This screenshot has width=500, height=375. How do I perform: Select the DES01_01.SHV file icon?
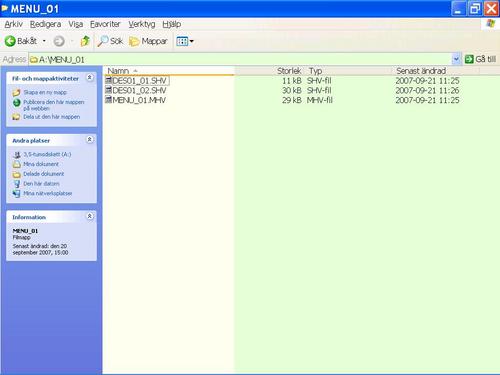[108, 80]
